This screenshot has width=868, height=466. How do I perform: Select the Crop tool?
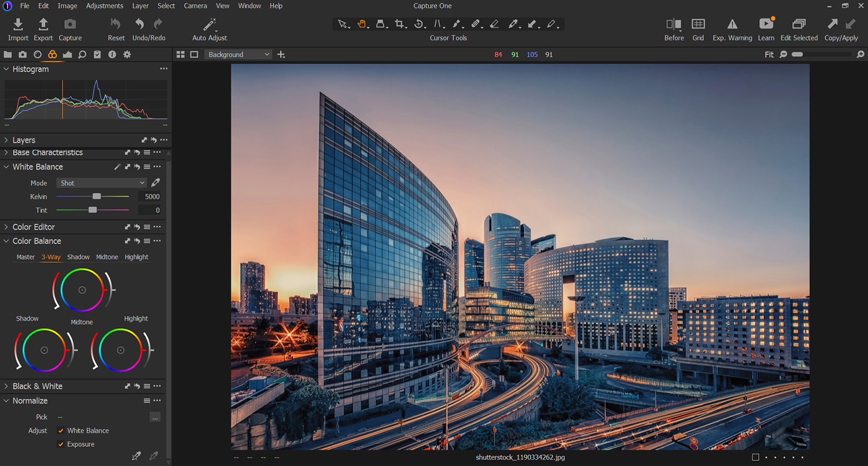(399, 24)
